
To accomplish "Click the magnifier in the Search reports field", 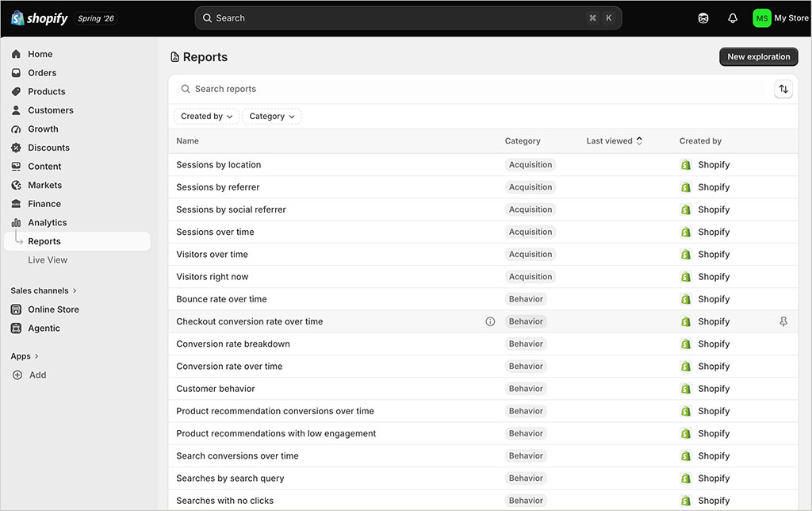I will (186, 89).
